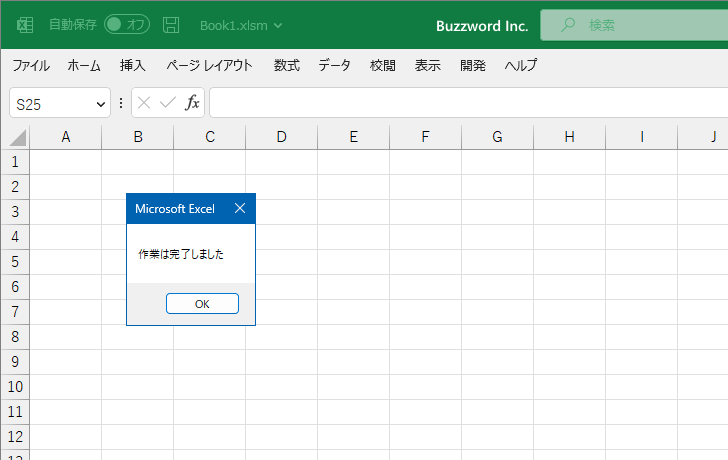
Task: Open the 開発 ribbon tab
Action: [x=473, y=65]
